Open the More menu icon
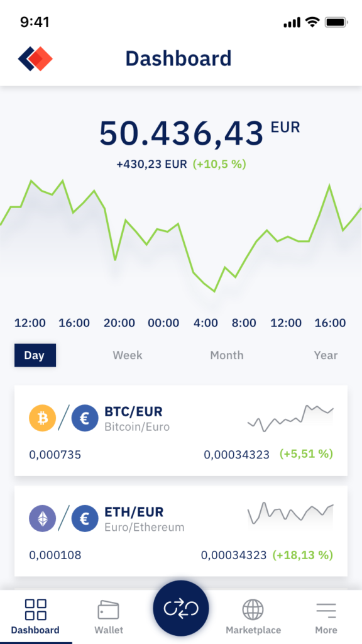The height and width of the screenshot is (644, 362). coord(326,610)
